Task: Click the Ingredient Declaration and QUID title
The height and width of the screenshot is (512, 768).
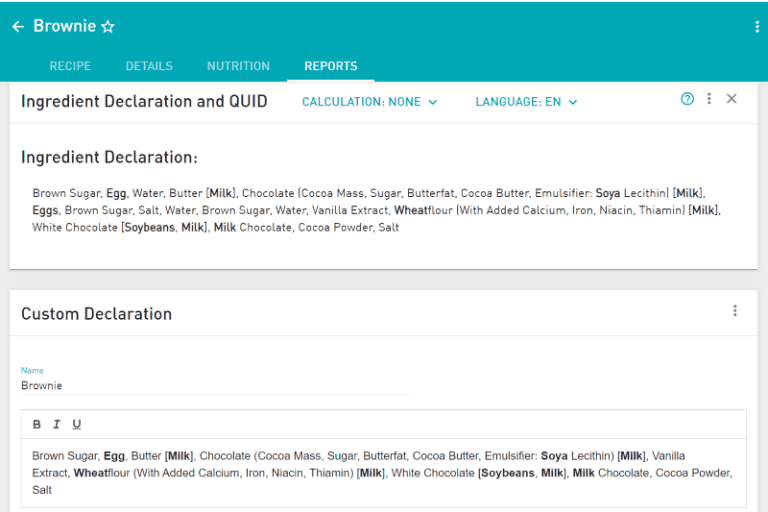Action: click(144, 101)
